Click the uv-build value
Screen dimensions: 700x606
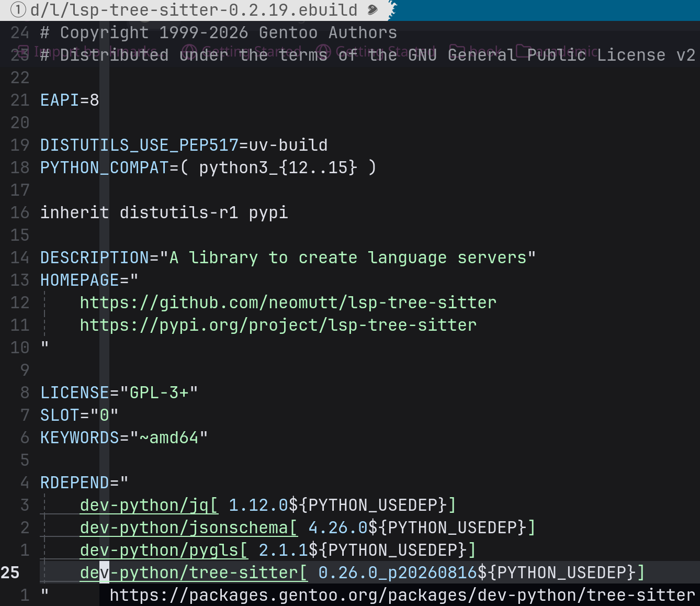[288, 145]
